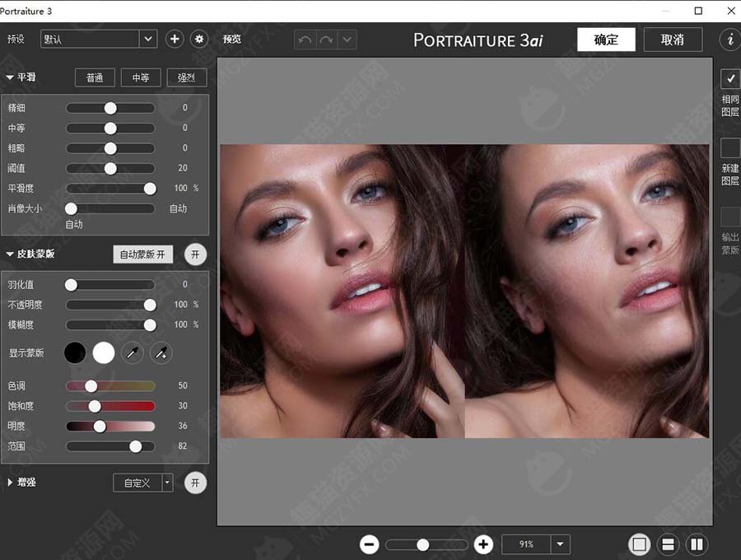Adjust the 模糊度 slider handle
This screenshot has height=560, width=741.
point(150,324)
